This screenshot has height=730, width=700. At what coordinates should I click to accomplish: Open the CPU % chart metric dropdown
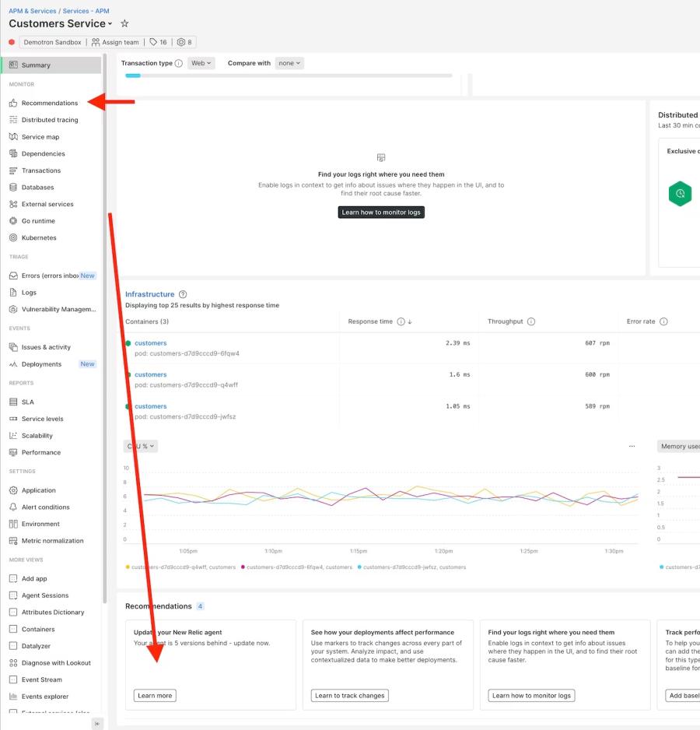coord(141,446)
